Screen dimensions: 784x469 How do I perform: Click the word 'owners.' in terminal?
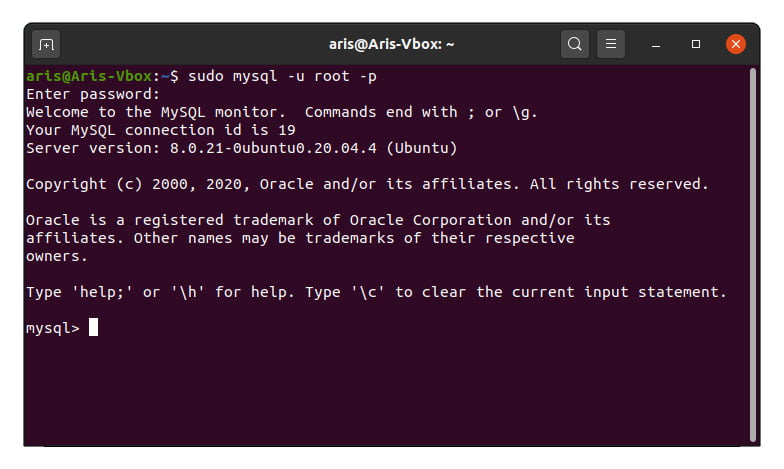pyautogui.click(x=56, y=256)
